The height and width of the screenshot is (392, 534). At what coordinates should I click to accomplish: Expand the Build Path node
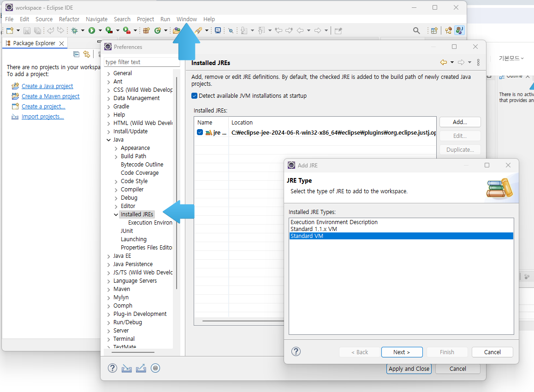click(x=116, y=157)
